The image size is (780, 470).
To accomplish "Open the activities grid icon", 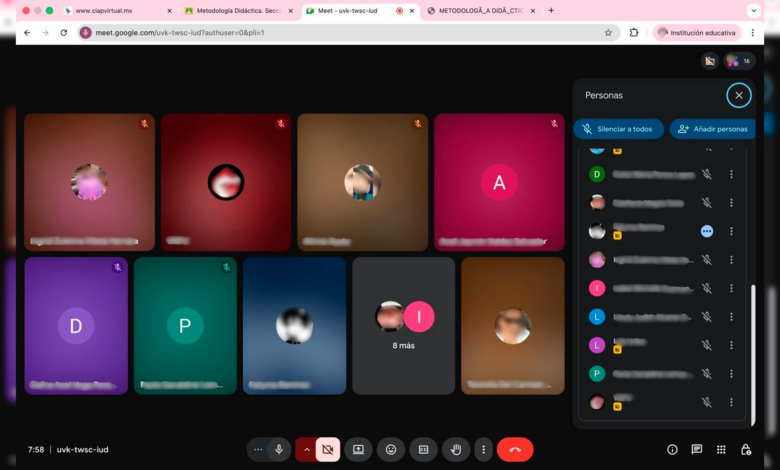I will pyautogui.click(x=721, y=450).
